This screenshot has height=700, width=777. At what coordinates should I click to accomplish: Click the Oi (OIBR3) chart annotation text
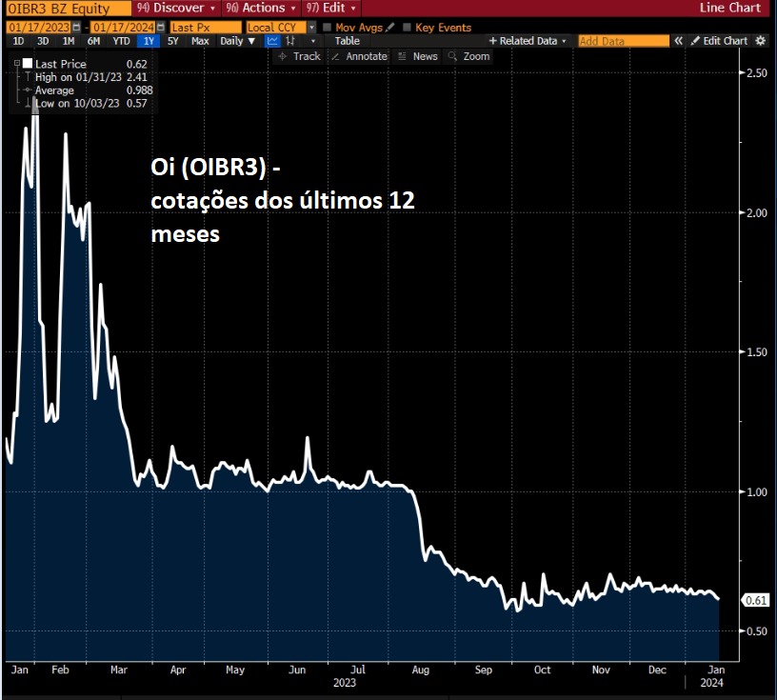click(x=283, y=200)
